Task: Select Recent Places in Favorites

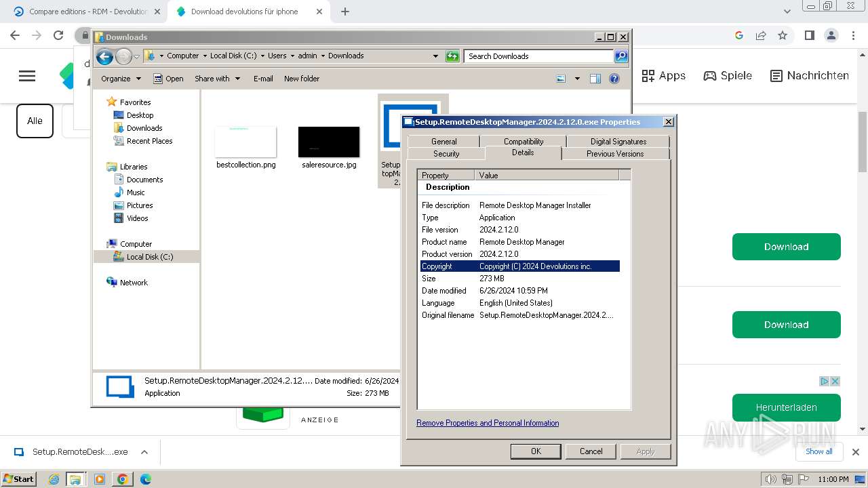Action: pos(149,141)
